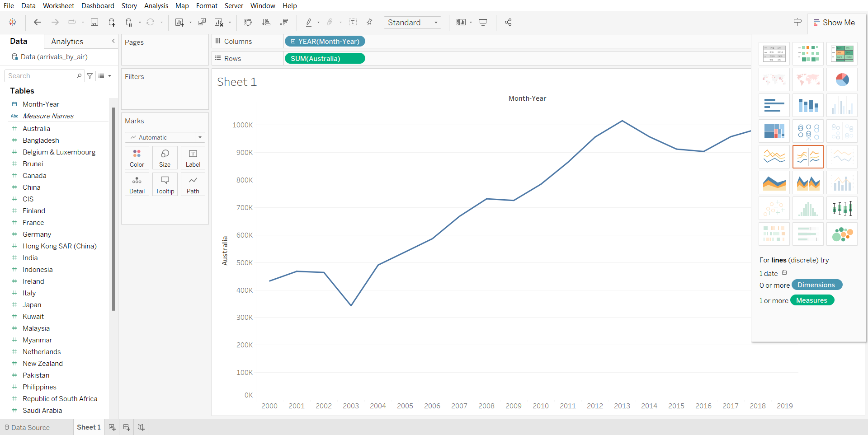Click the Color button on Marks card
This screenshot has height=435, width=868.
[137, 158]
